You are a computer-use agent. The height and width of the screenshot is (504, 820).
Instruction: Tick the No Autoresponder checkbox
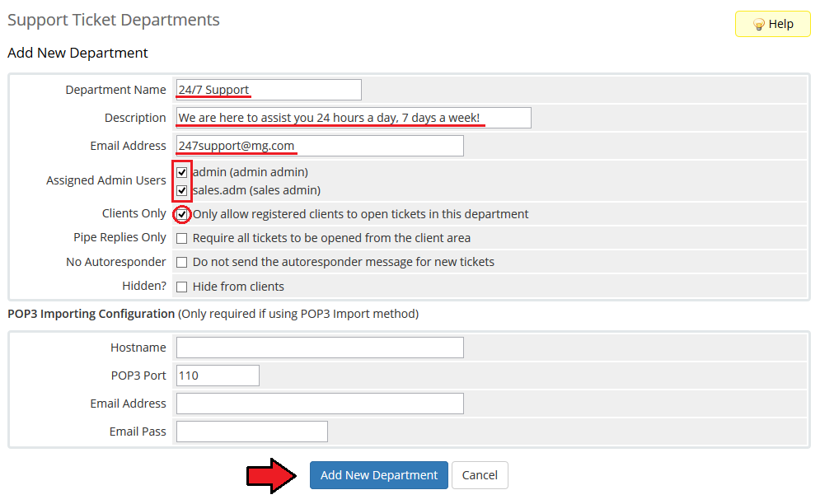(x=181, y=263)
